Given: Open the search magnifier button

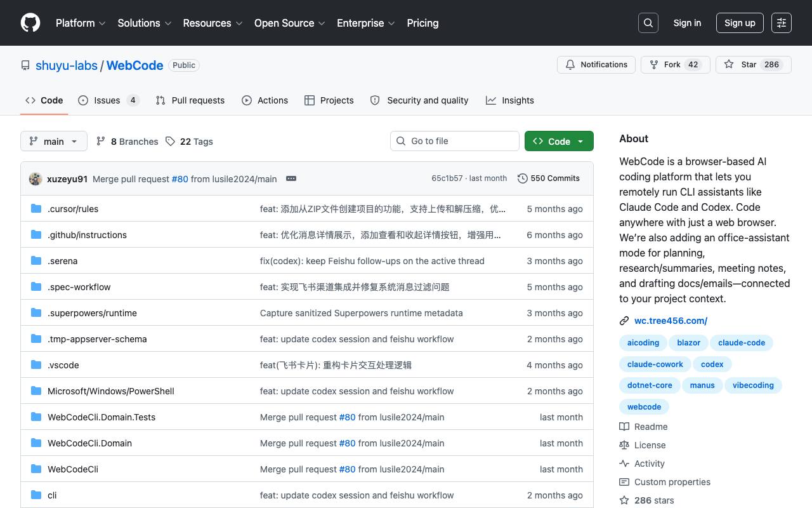Looking at the screenshot, I should click(648, 23).
